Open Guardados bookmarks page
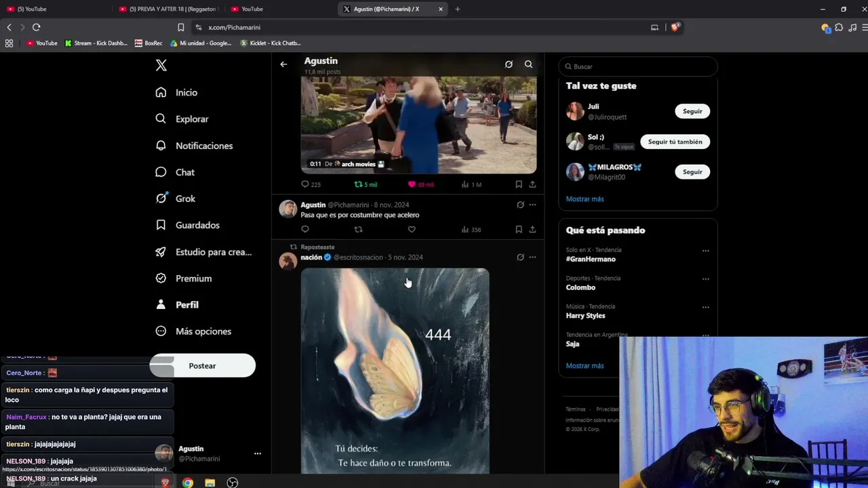868x488 pixels. point(187,225)
